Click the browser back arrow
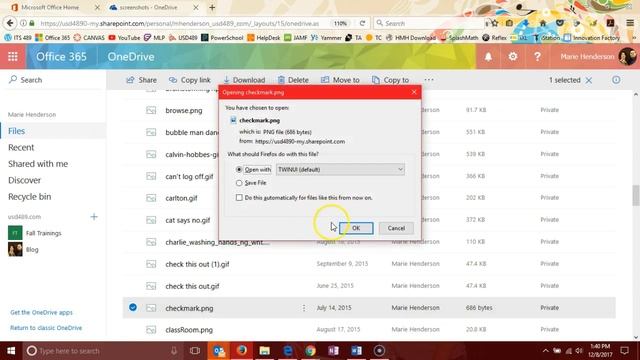The width and height of the screenshot is (640, 360). point(10,23)
